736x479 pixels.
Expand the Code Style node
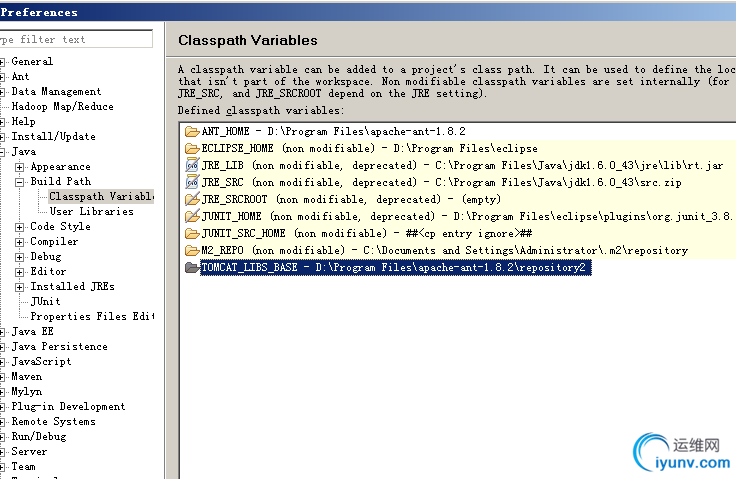(x=19, y=227)
